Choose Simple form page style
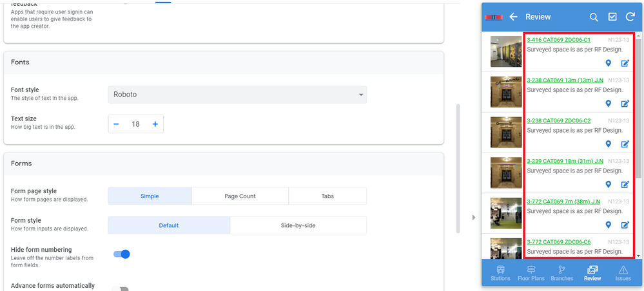This screenshot has height=291, width=644. 150,196
